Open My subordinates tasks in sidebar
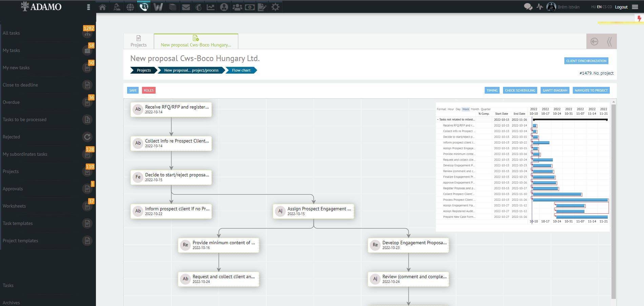 click(x=25, y=154)
